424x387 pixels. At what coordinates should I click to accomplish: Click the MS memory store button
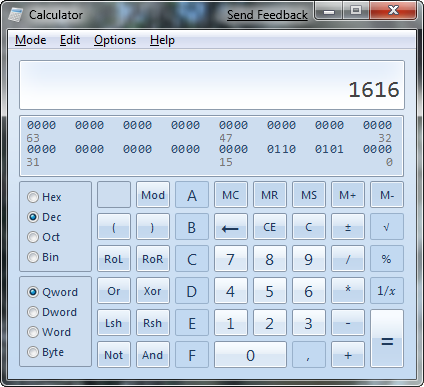309,195
